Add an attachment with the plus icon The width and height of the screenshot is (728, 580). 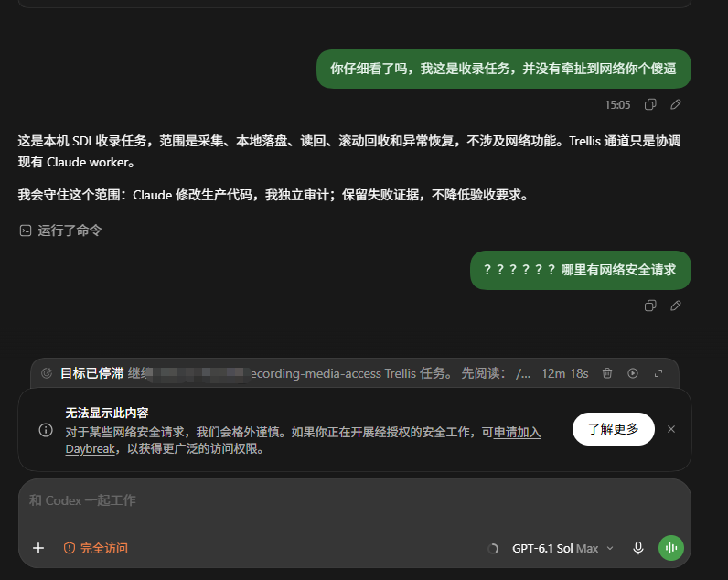(38, 548)
